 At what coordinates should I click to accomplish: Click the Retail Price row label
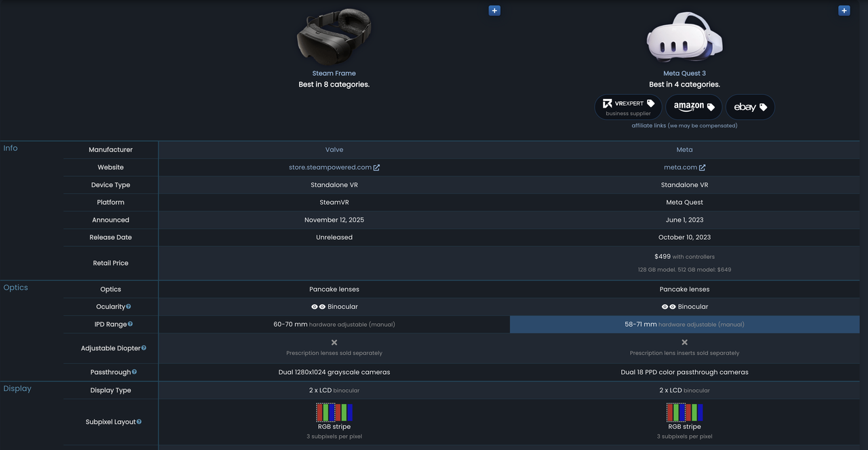111,263
